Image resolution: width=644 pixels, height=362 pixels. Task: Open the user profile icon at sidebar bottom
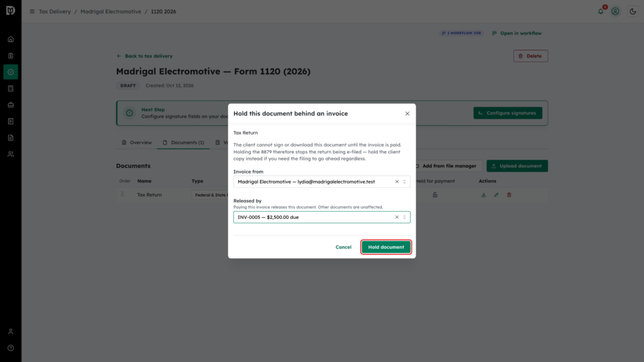11,332
